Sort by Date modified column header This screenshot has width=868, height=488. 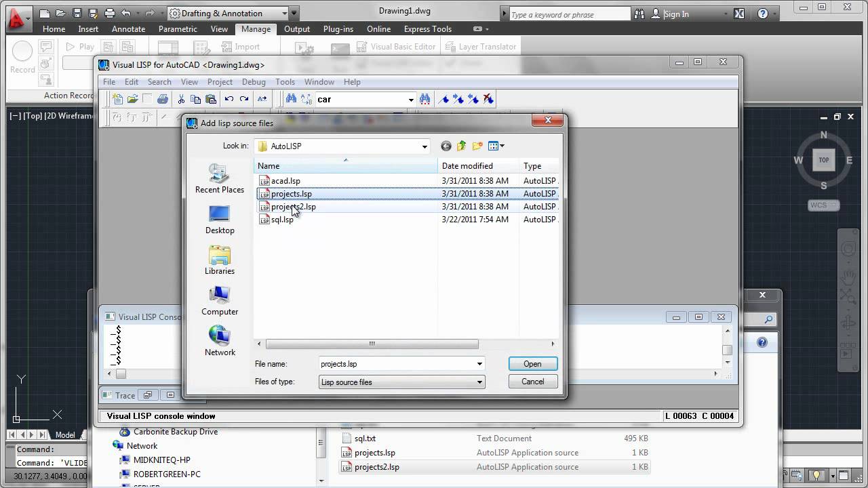pos(479,166)
